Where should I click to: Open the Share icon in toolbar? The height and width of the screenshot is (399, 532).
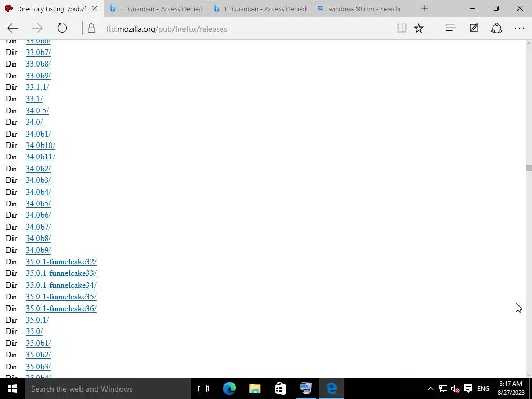tap(497, 28)
